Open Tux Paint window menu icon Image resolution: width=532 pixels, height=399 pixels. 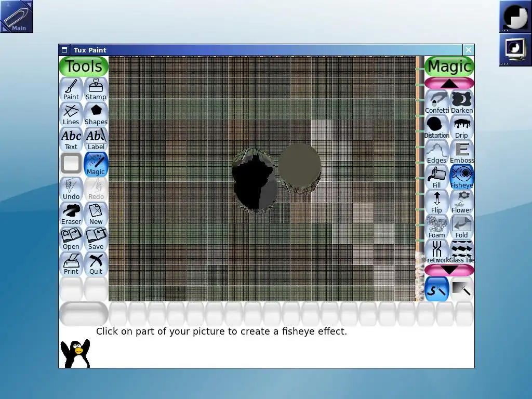coord(64,50)
